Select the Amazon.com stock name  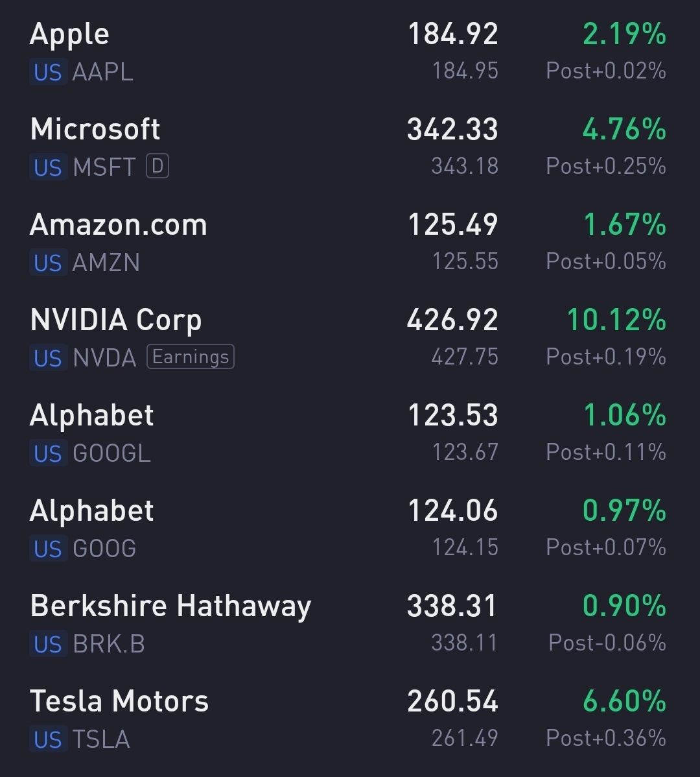[119, 225]
